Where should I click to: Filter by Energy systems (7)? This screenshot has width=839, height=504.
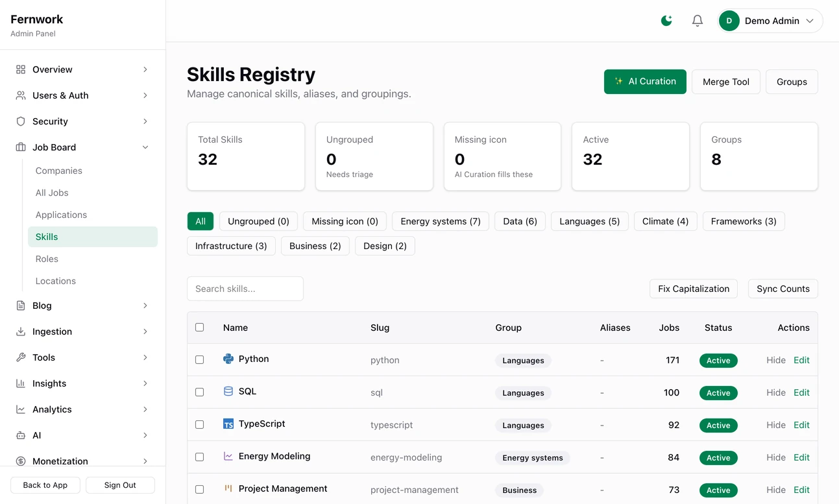441,221
